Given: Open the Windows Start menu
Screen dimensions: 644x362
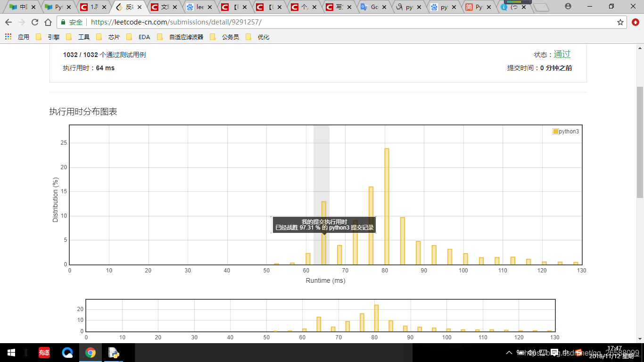Looking at the screenshot, I should click(11, 353).
